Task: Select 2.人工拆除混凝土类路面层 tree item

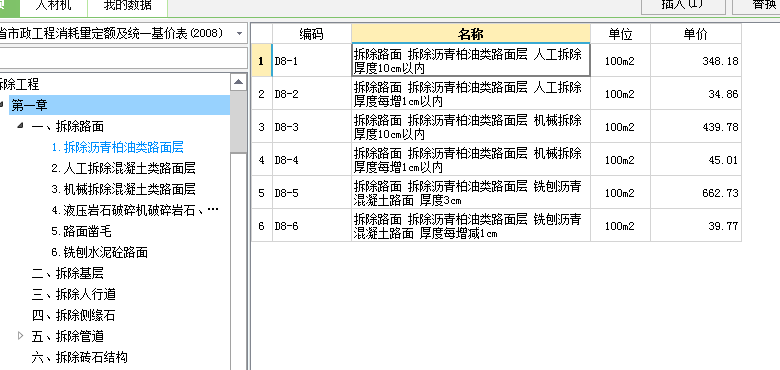Action: 123,168
